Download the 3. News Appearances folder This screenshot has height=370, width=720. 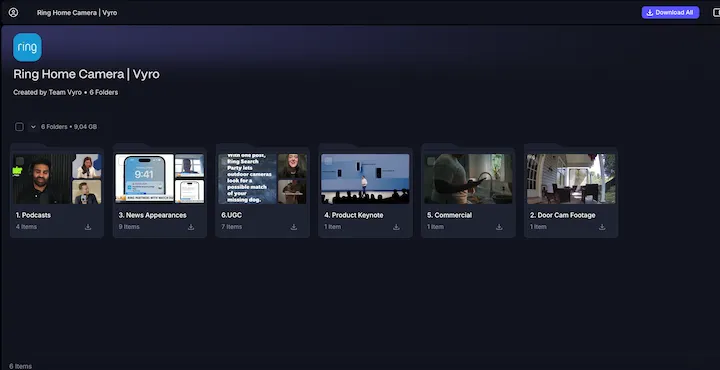tap(191, 227)
